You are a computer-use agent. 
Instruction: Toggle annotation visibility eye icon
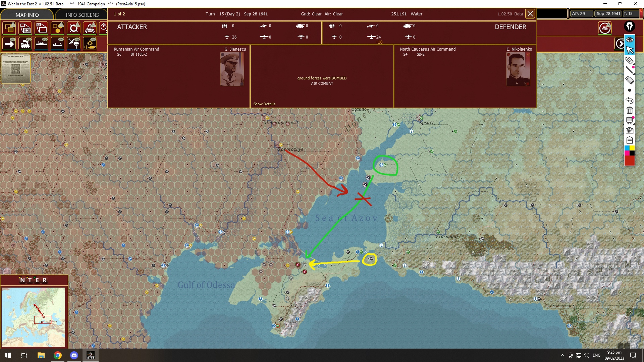click(x=630, y=40)
